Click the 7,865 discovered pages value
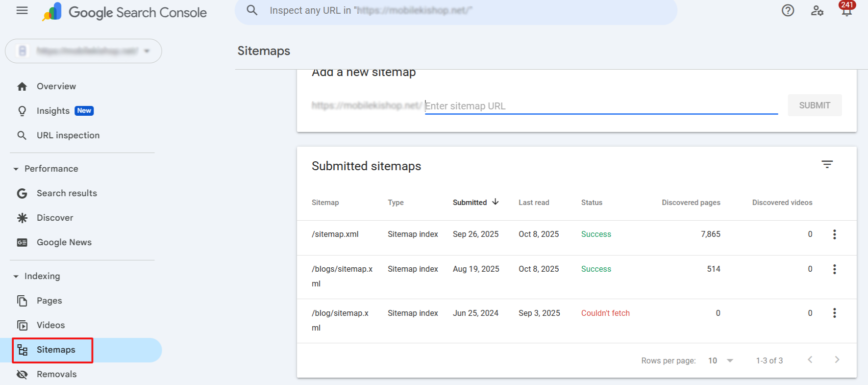The image size is (868, 385). coord(711,234)
